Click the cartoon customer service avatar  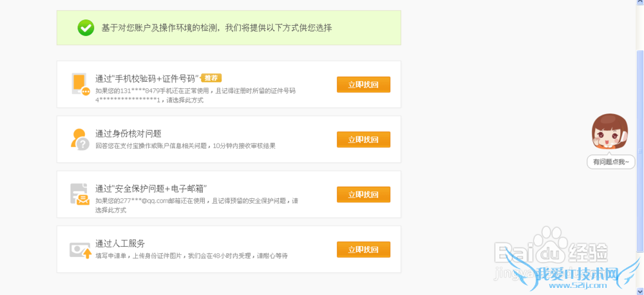click(609, 133)
